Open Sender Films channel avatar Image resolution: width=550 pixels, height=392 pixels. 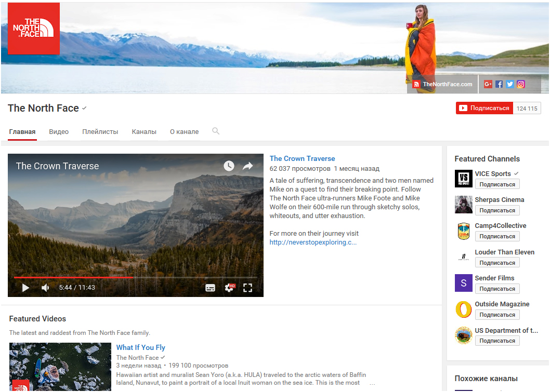pos(463,283)
